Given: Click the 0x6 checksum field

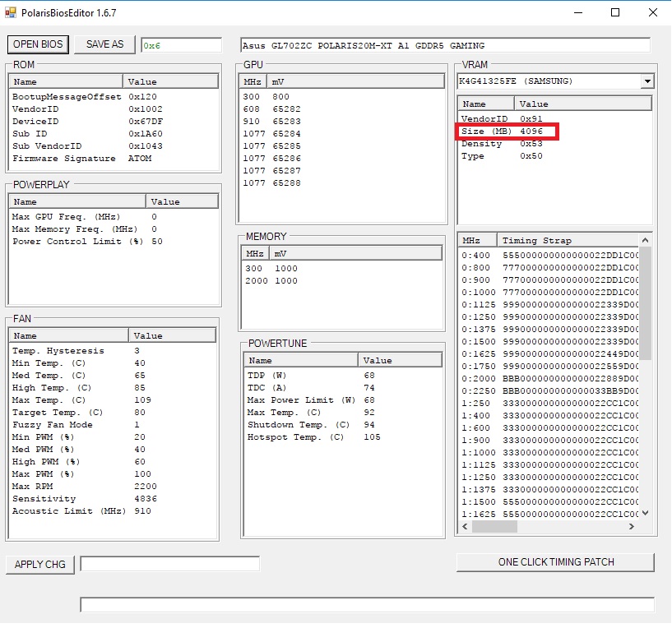Looking at the screenshot, I should [x=181, y=45].
